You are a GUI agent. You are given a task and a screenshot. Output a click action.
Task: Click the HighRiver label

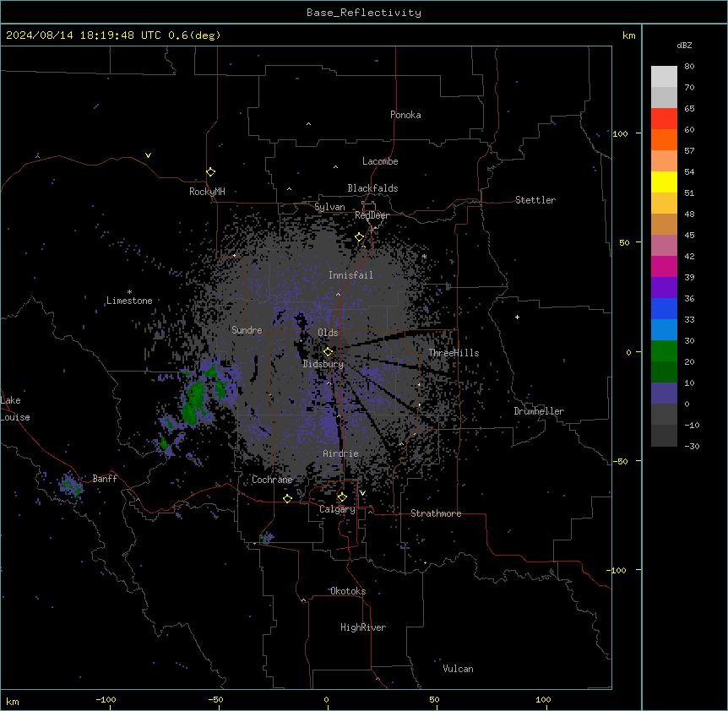click(363, 627)
